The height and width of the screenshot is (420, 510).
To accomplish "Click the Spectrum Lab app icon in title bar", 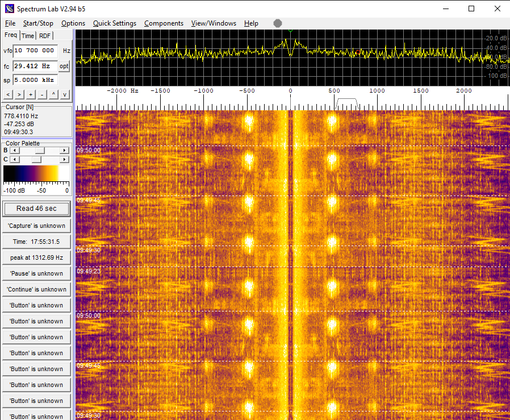I will pos(10,9).
